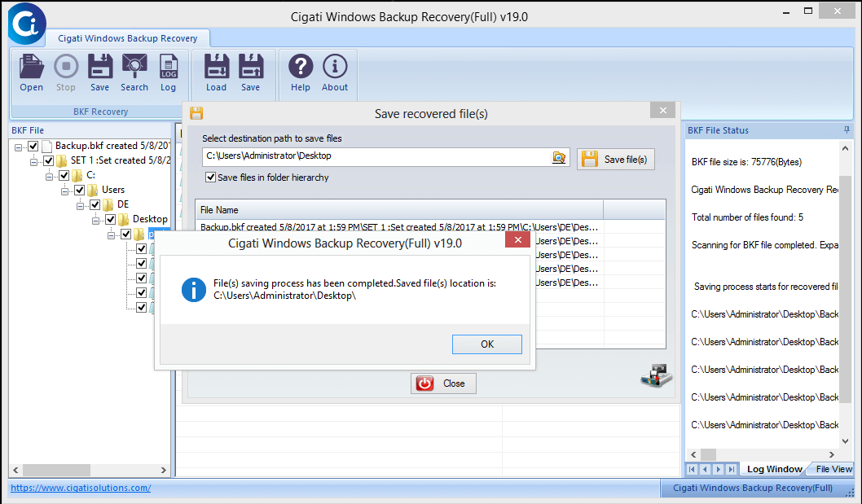
Task: Open cigatisolutions.com link
Action: tap(81, 488)
